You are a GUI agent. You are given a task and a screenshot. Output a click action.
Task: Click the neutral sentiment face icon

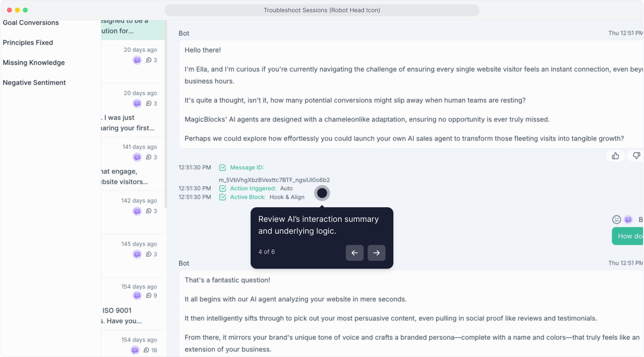click(617, 219)
